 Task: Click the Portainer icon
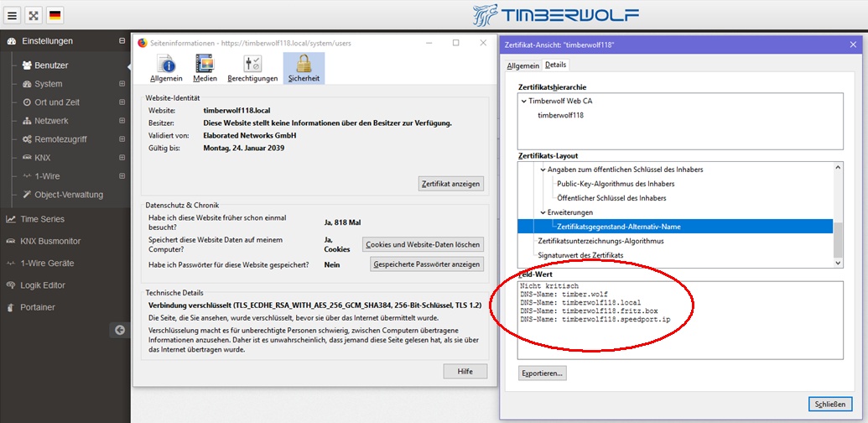[x=10, y=307]
